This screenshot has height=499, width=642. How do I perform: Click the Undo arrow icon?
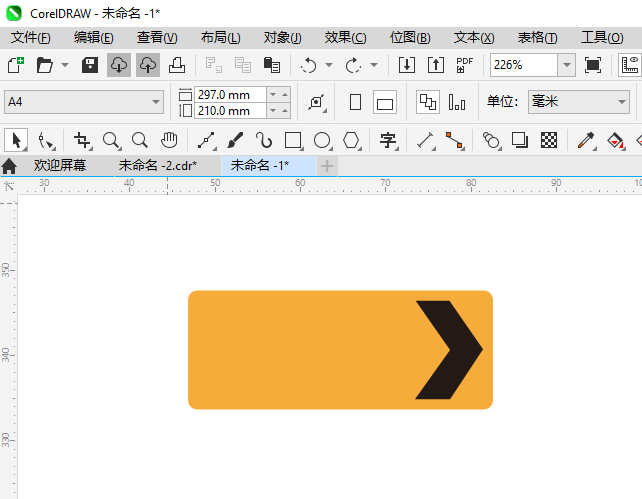pos(308,65)
